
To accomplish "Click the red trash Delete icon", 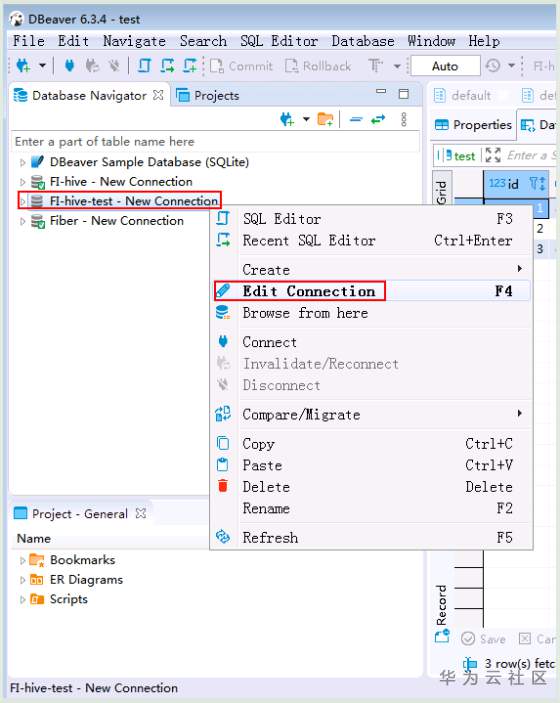I will coord(223,486).
